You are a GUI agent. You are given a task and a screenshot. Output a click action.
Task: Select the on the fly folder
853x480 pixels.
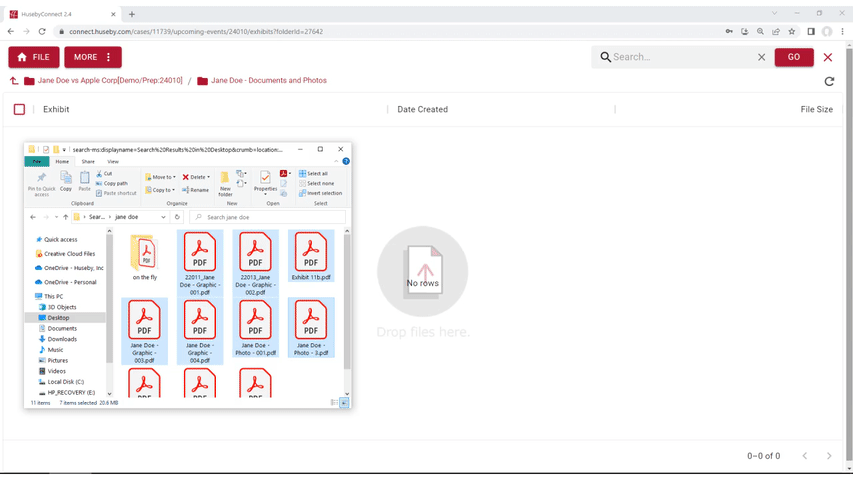145,257
